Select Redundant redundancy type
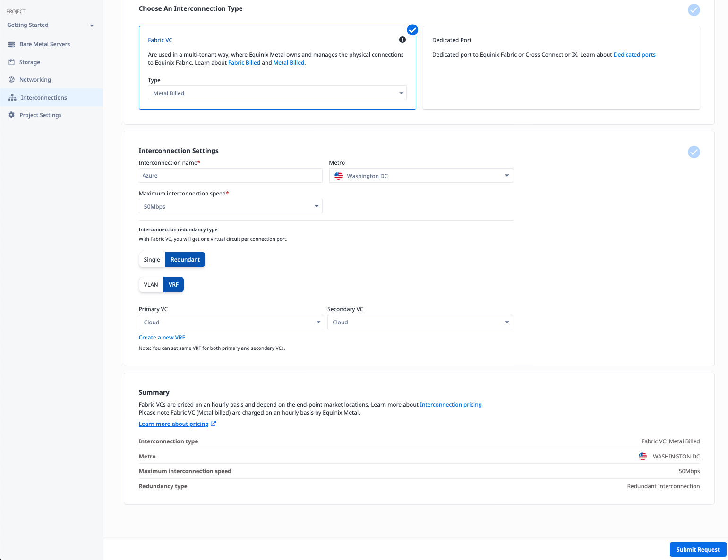The width and height of the screenshot is (728, 560). pos(185,260)
